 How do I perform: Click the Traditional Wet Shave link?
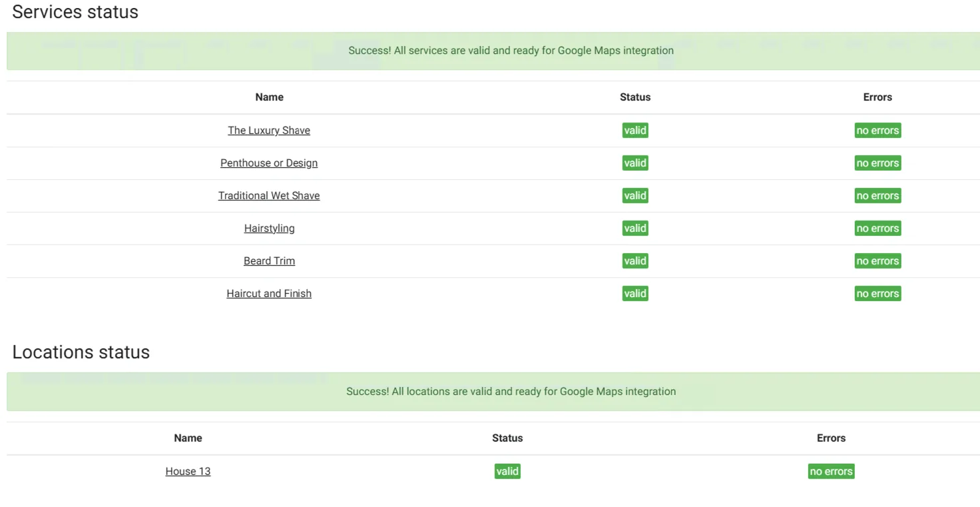tap(269, 196)
